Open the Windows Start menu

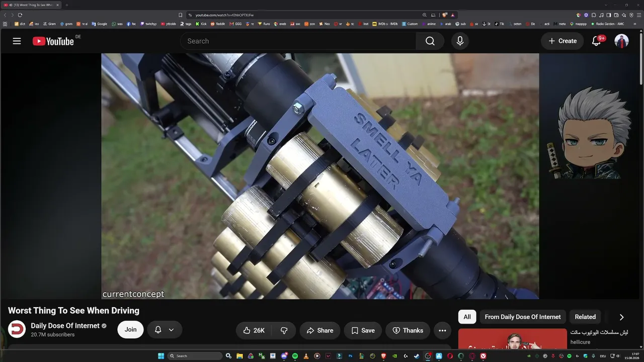161,356
